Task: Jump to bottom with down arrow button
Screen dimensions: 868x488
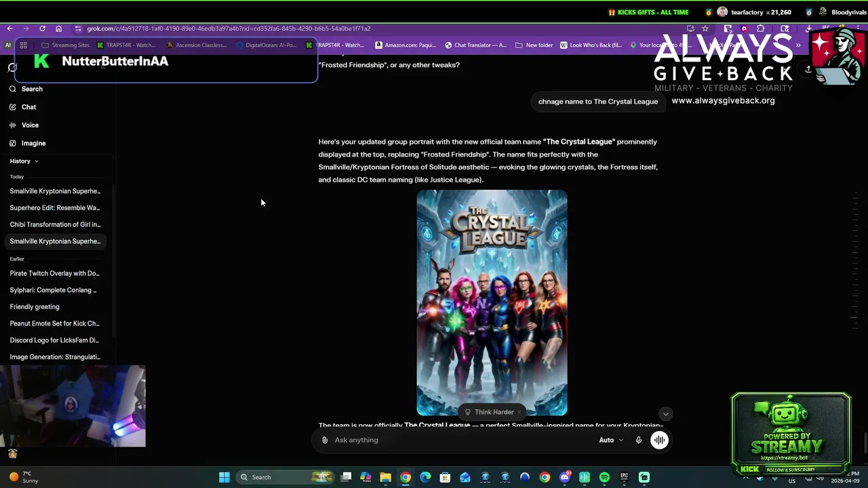Action: point(665,413)
